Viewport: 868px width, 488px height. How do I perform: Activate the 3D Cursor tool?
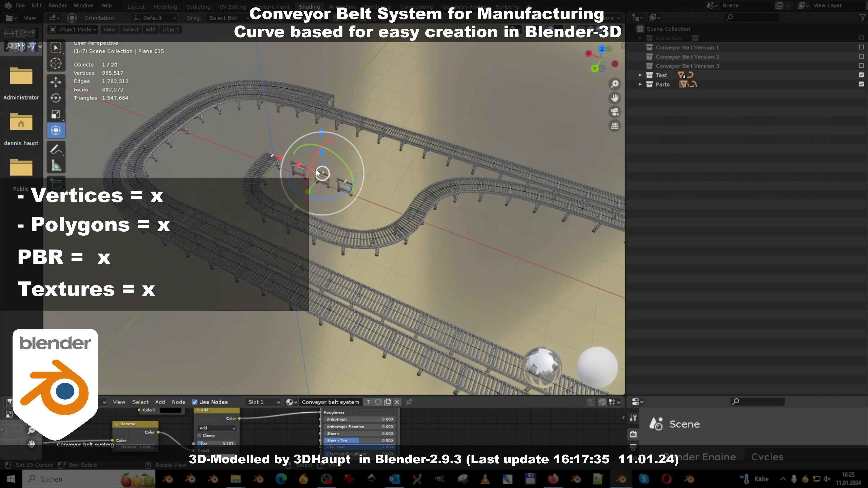click(x=56, y=63)
